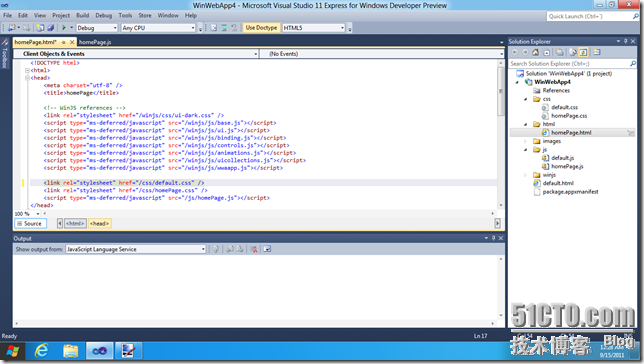Expand the images folder node
644x364 pixels.
526,141
